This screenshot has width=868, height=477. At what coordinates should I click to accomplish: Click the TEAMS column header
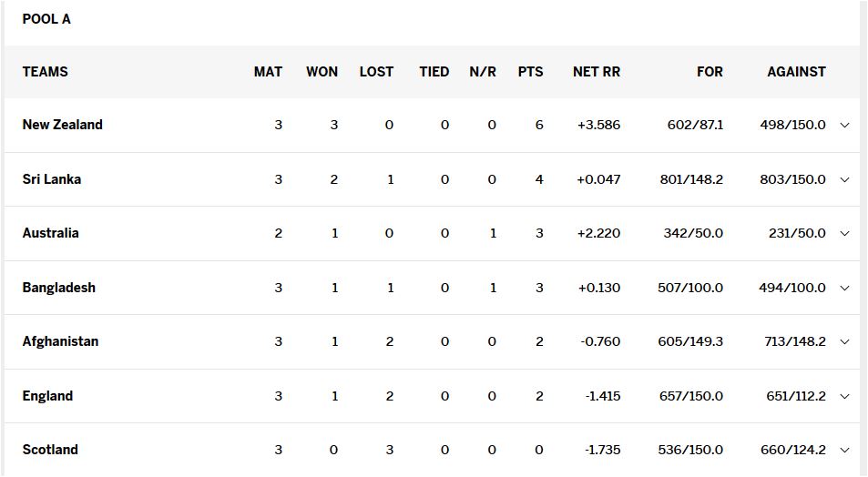pos(45,72)
